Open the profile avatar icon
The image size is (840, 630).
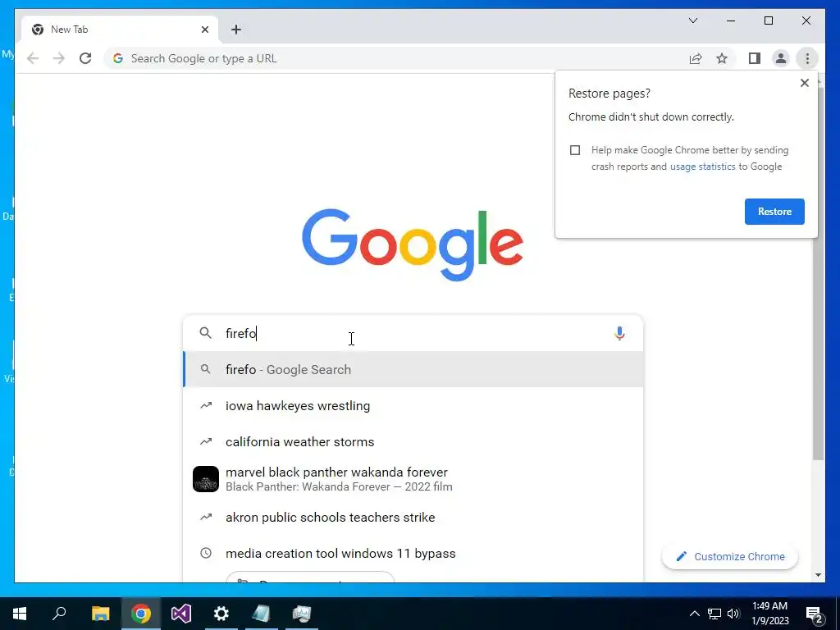point(781,58)
